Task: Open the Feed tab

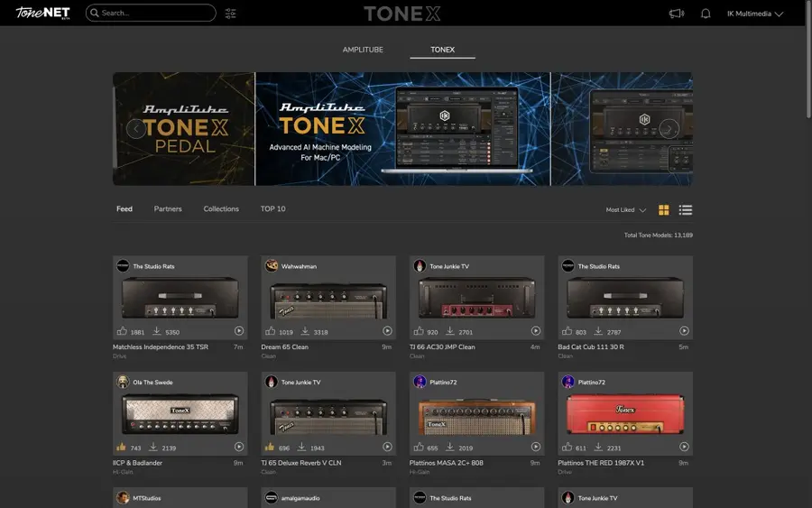Action: [125, 208]
